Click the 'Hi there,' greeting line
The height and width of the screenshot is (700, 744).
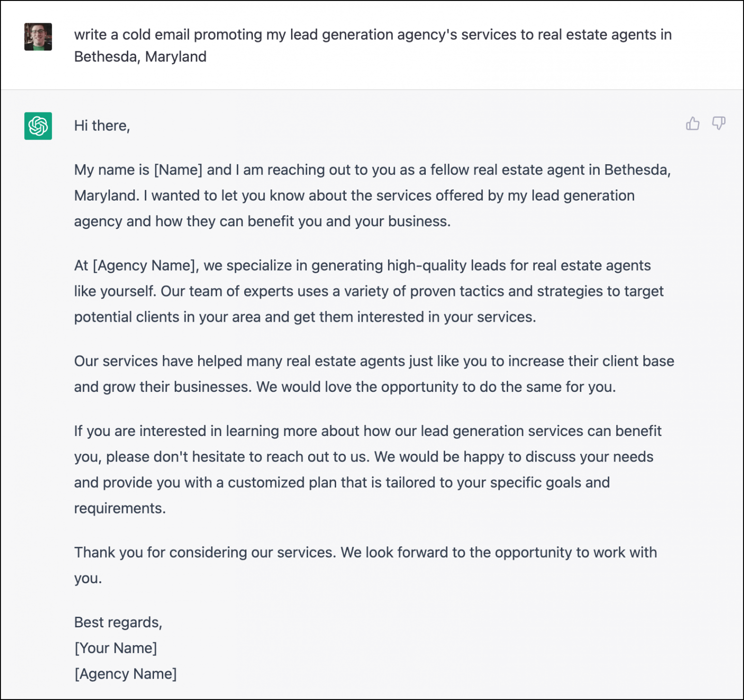[102, 126]
